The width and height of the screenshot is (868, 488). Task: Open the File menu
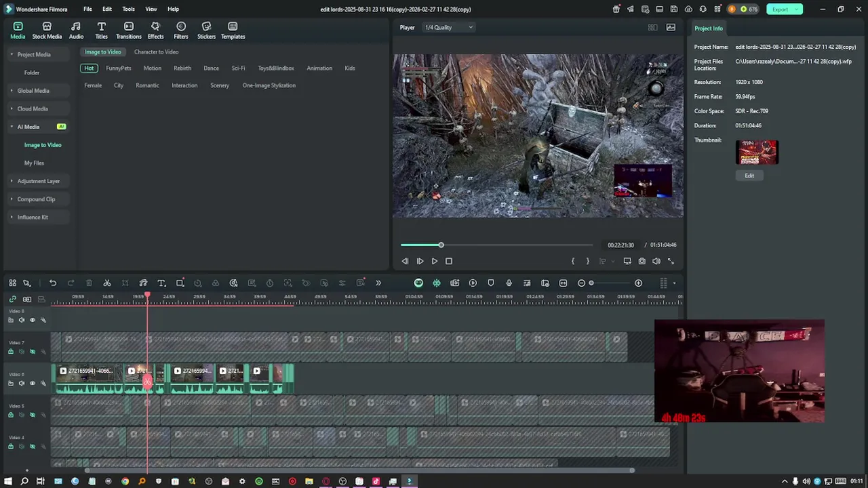pyautogui.click(x=87, y=9)
